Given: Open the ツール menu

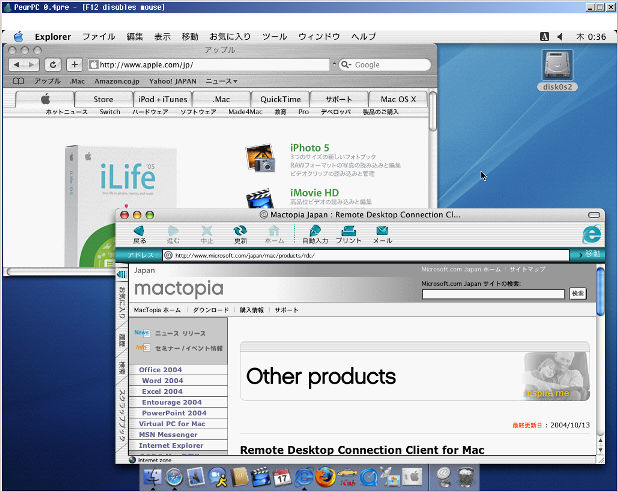Looking at the screenshot, I should click(274, 37).
